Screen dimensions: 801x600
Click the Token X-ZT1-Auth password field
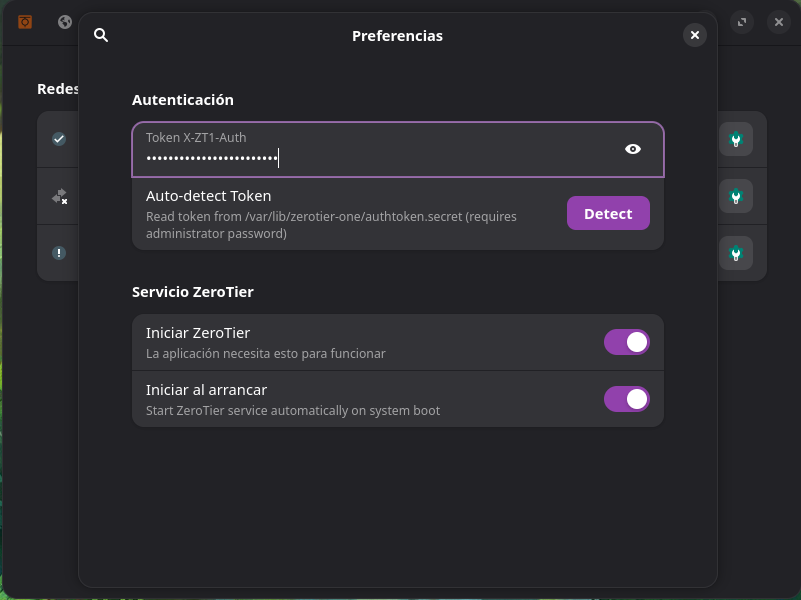tap(398, 150)
